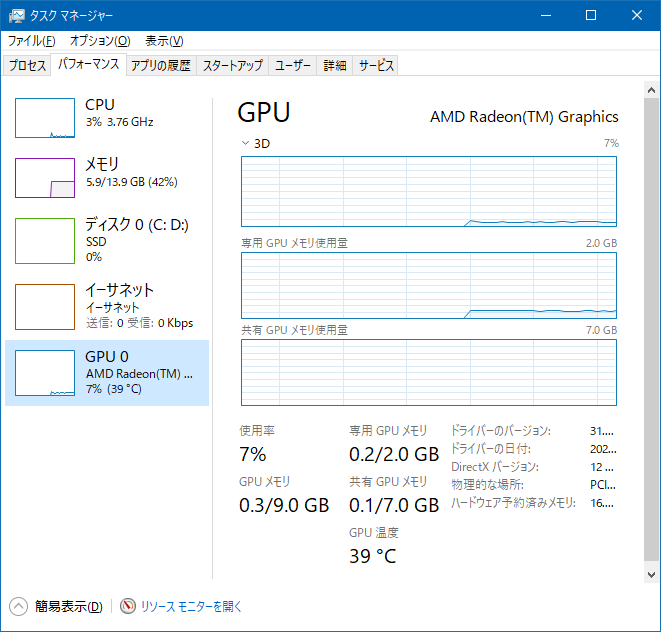This screenshot has height=632, width=661.
Task: Click the AMD Radeon(TM) Graphics heading
Action: tap(524, 117)
